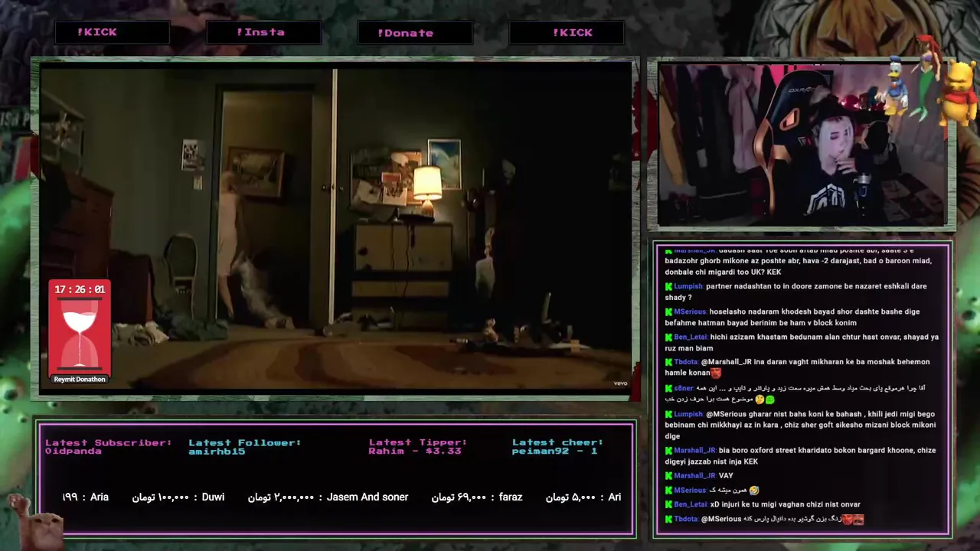Open s8ner's username in chat
Image resolution: width=980 pixels, height=551 pixels.
[x=684, y=389]
